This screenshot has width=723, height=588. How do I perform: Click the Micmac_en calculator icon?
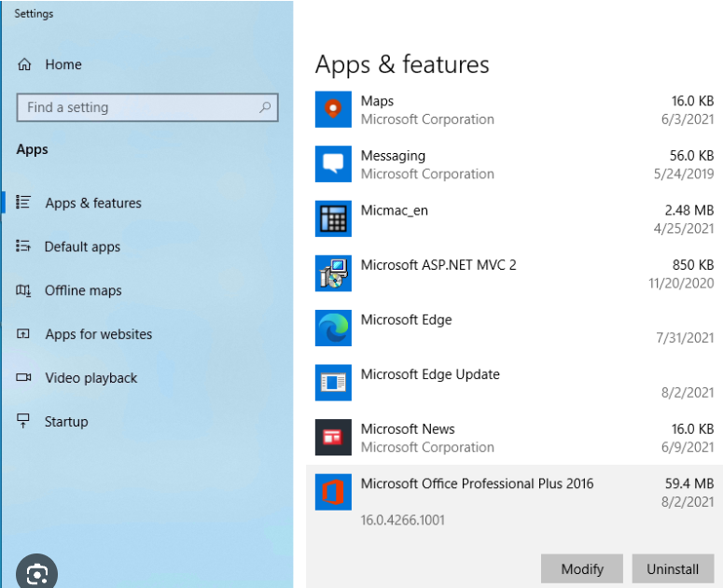(x=333, y=218)
